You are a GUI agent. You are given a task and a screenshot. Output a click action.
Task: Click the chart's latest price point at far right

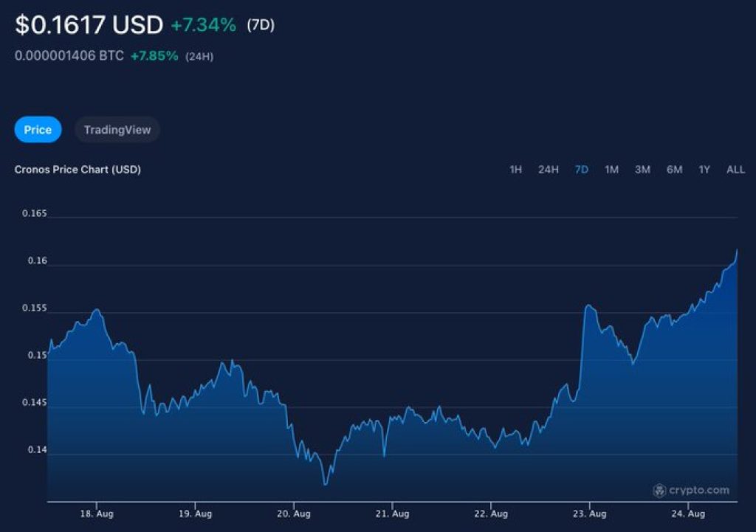(737, 250)
